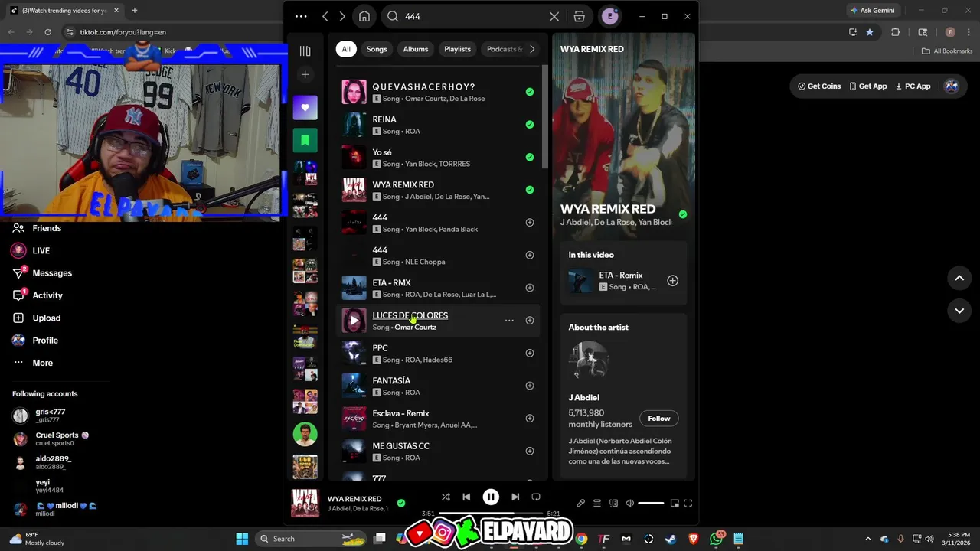Follow artist J Abdiel

(x=659, y=419)
